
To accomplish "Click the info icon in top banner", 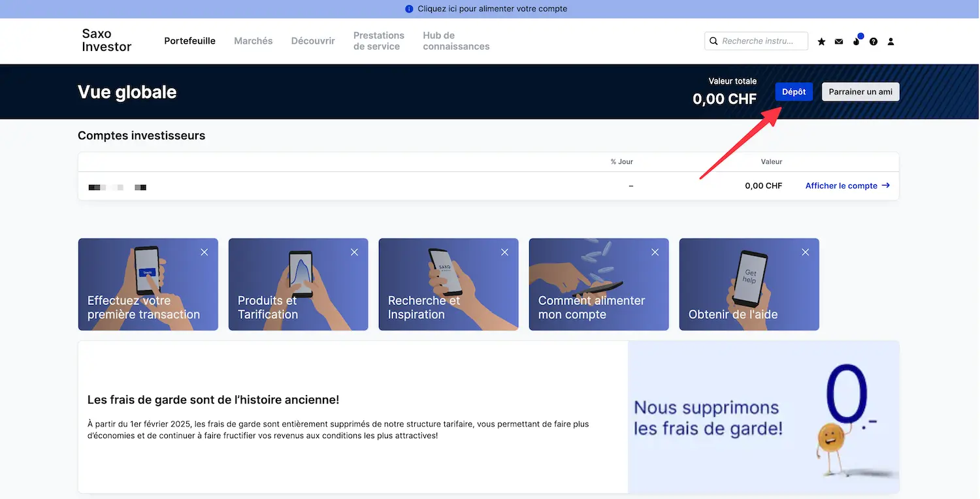I will click(x=409, y=9).
